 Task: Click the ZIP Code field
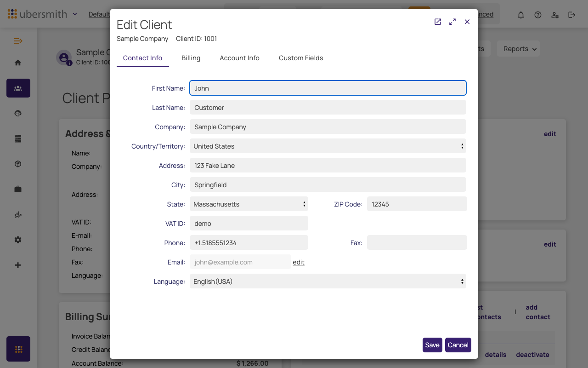pyautogui.click(x=417, y=204)
